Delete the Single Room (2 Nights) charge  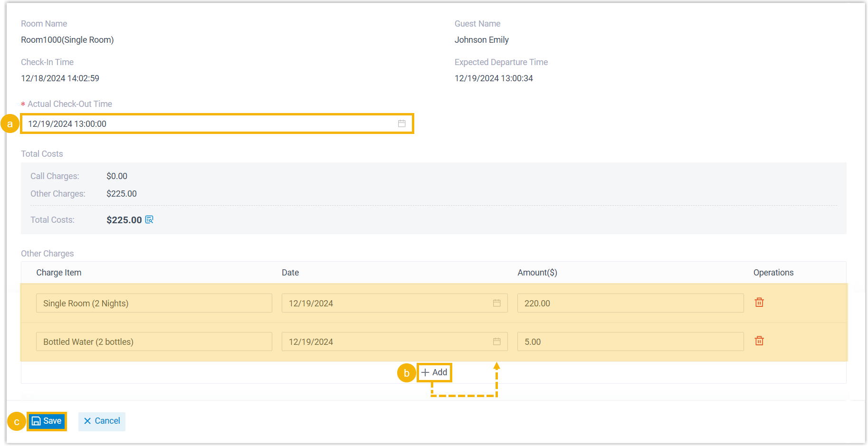click(x=759, y=303)
